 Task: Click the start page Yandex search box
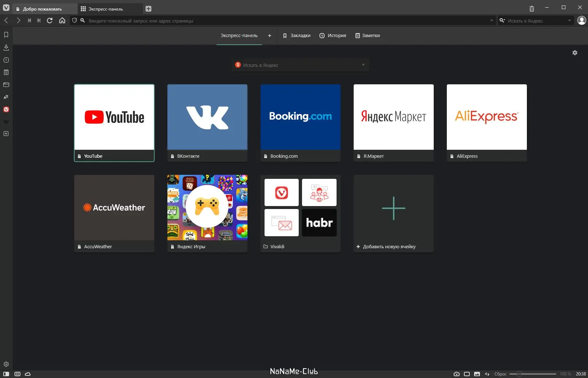pos(301,65)
